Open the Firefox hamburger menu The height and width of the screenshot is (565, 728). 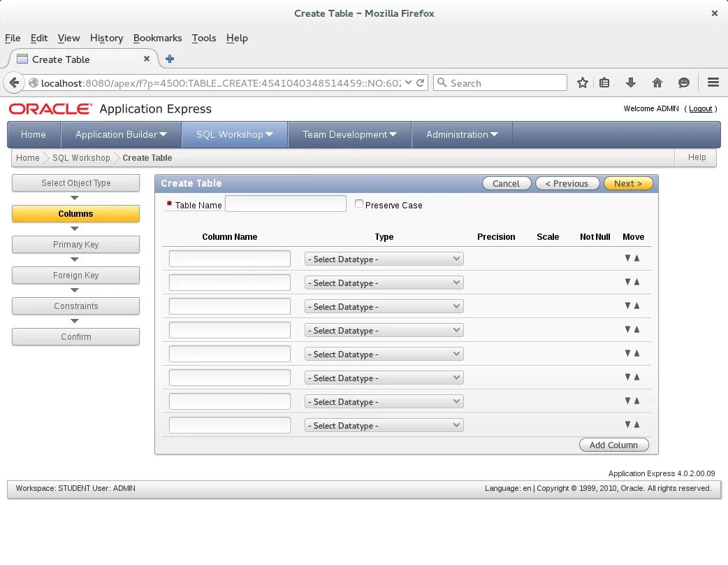pos(713,83)
